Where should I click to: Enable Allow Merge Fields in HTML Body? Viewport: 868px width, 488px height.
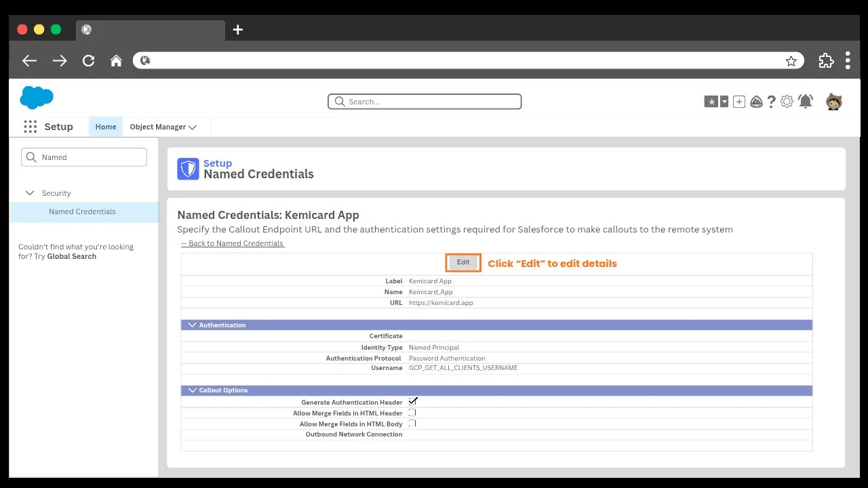(412, 424)
